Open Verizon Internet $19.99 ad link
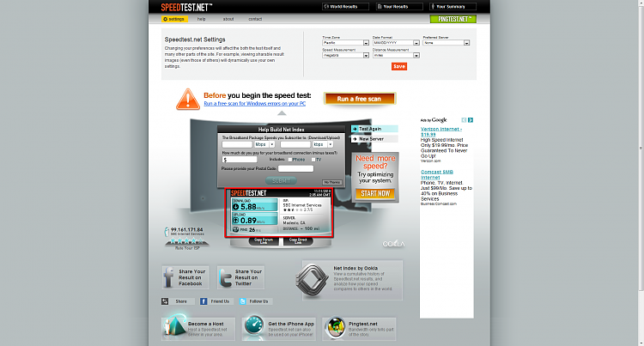The width and height of the screenshot is (644, 346). point(441,131)
